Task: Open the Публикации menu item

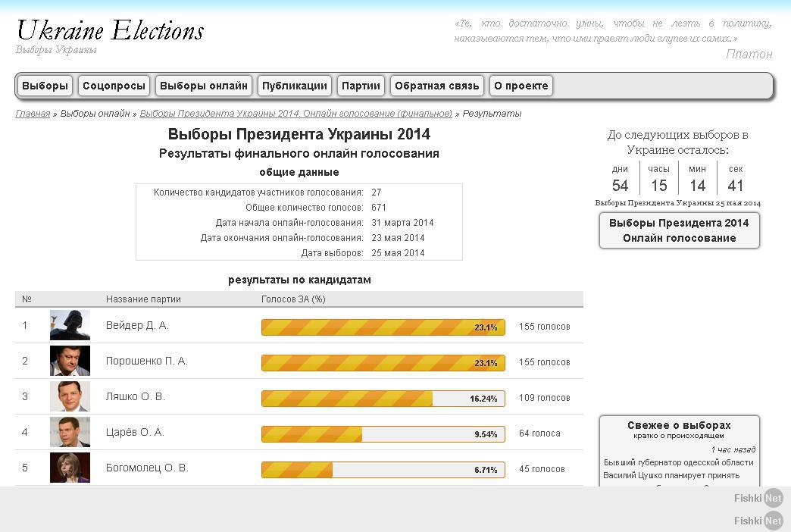Action: click(295, 86)
